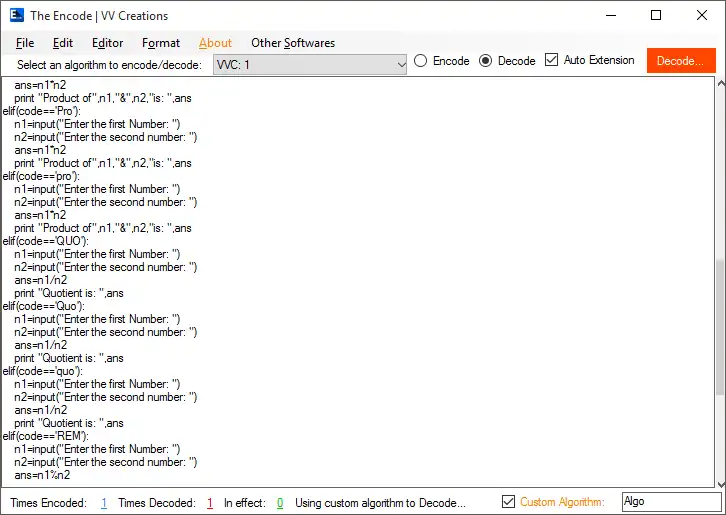
Task: Click the Custom Algorithm input field containing Algo
Action: [x=671, y=502]
